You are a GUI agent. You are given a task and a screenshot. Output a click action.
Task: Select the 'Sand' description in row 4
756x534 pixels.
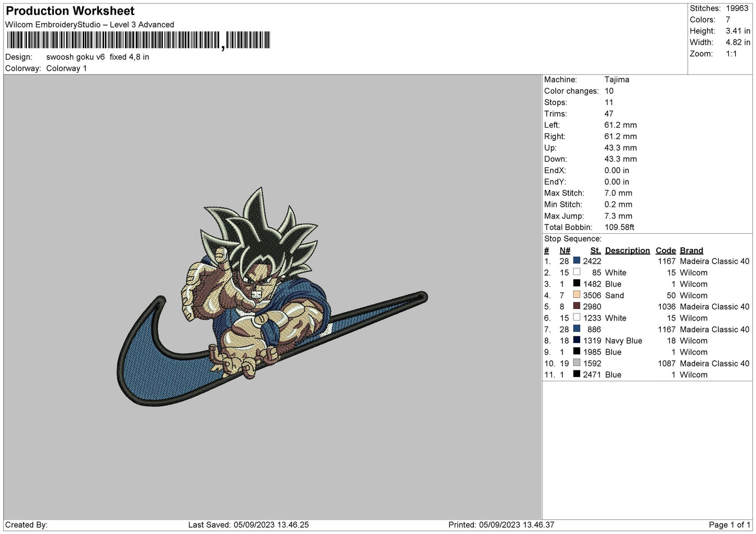click(x=615, y=296)
